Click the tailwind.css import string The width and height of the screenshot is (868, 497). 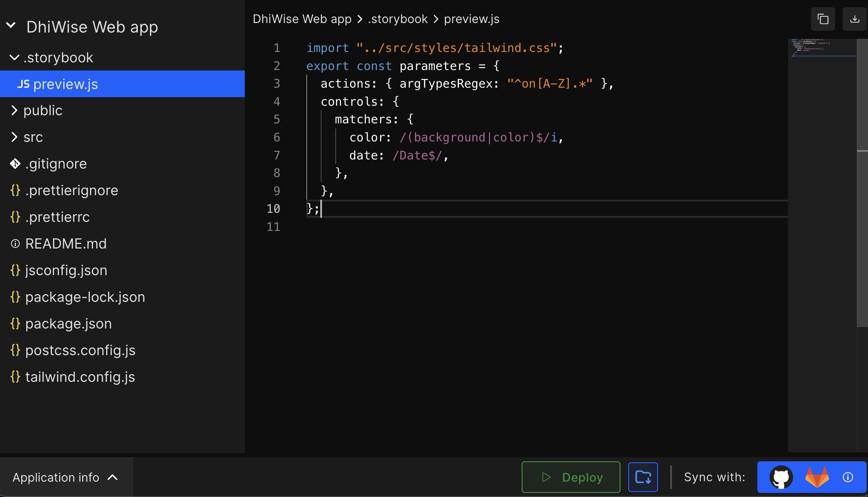click(457, 48)
